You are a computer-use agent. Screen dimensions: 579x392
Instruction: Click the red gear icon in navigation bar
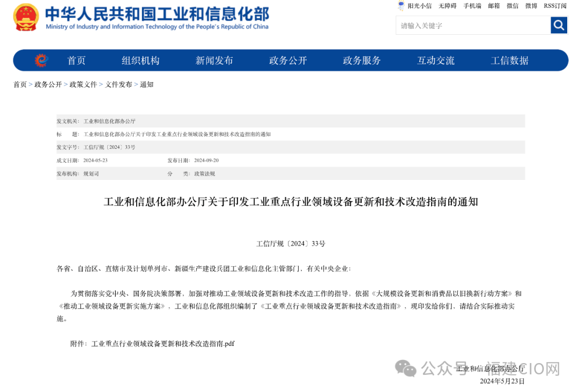[41, 61]
